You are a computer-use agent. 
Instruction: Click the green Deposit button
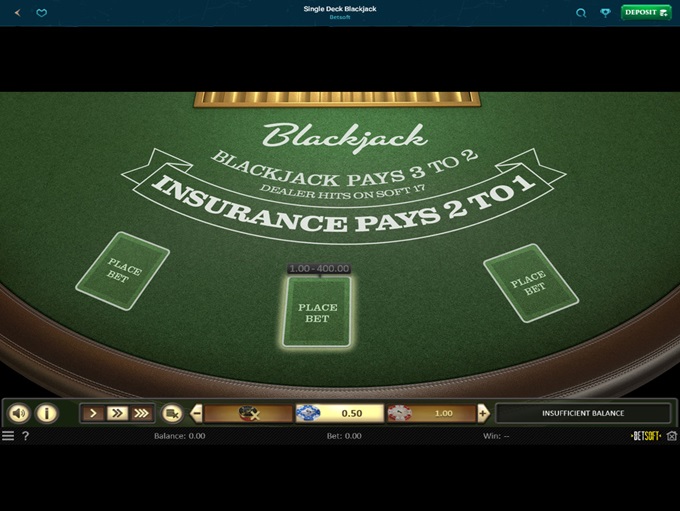point(643,12)
